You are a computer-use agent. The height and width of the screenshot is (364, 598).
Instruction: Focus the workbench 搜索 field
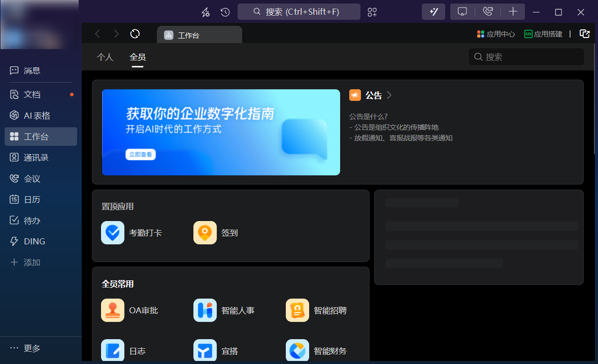tap(526, 57)
